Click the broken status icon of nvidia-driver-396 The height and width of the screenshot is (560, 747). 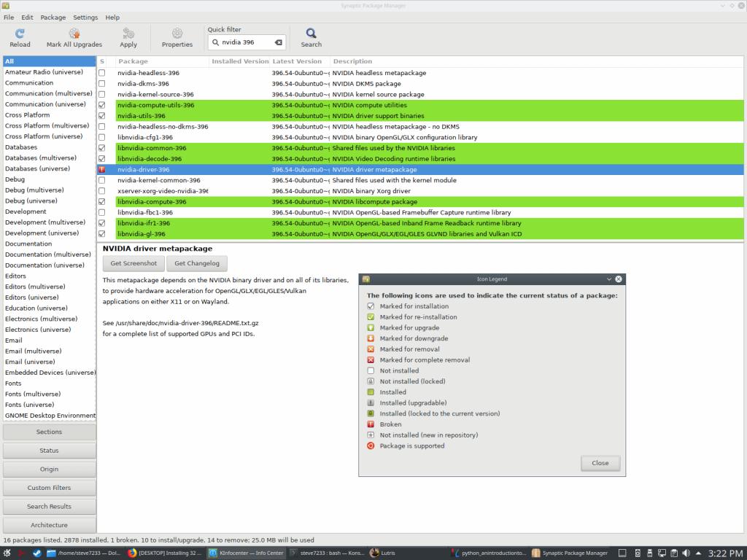(102, 170)
